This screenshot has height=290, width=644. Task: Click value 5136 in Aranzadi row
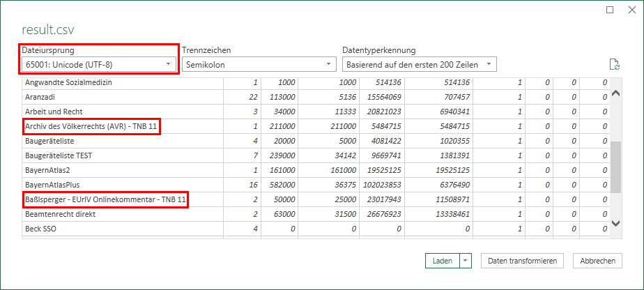click(348, 97)
